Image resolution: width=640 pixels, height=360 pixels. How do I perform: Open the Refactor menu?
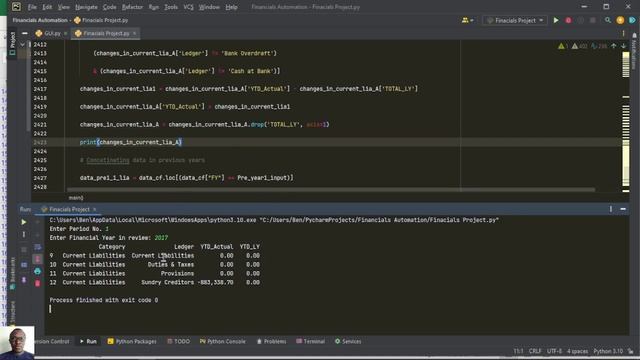[132, 7]
